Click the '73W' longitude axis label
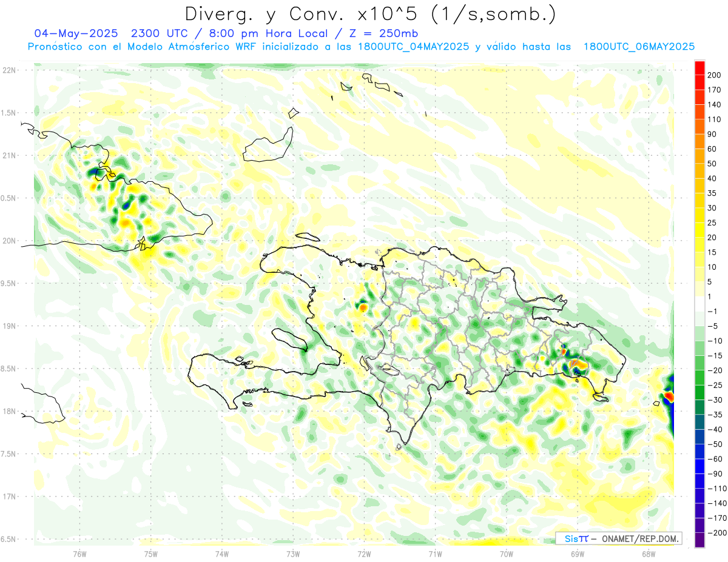The width and height of the screenshot is (728, 562). (x=293, y=554)
